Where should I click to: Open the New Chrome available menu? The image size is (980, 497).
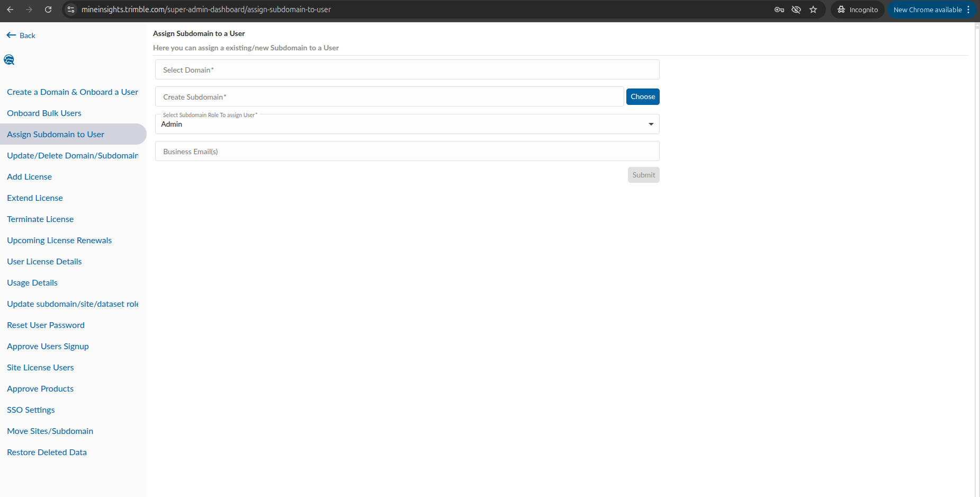[931, 10]
